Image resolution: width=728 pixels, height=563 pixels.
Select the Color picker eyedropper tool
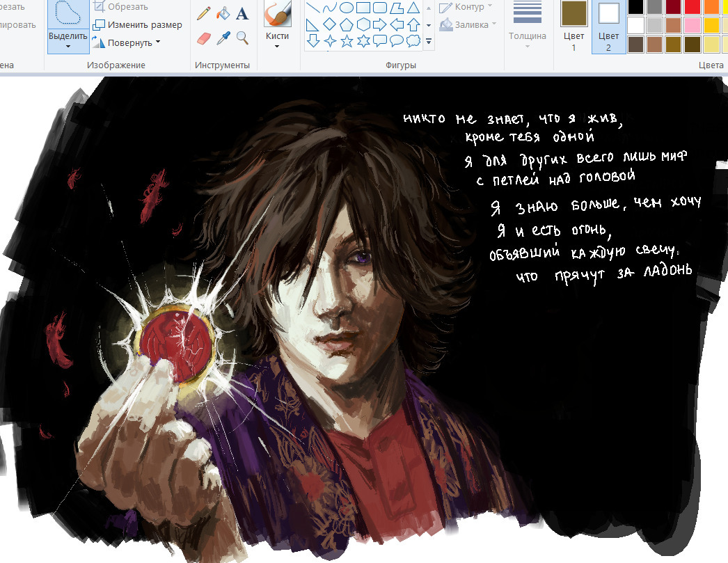(x=223, y=38)
